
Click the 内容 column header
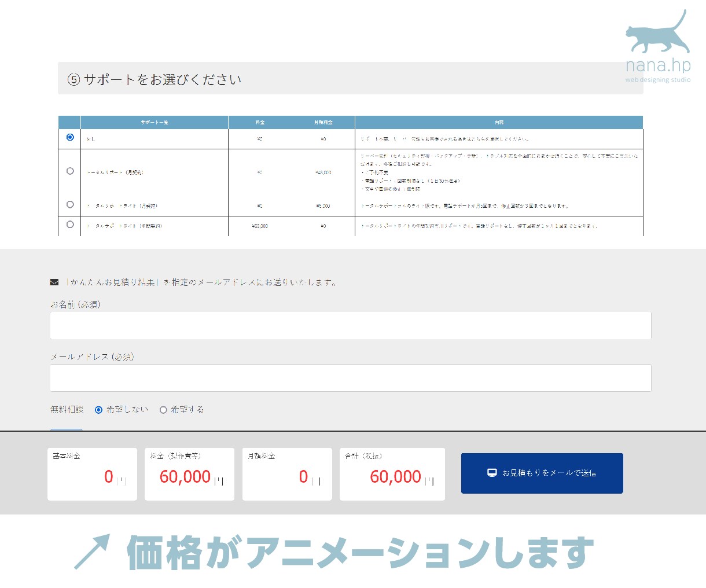pos(499,122)
